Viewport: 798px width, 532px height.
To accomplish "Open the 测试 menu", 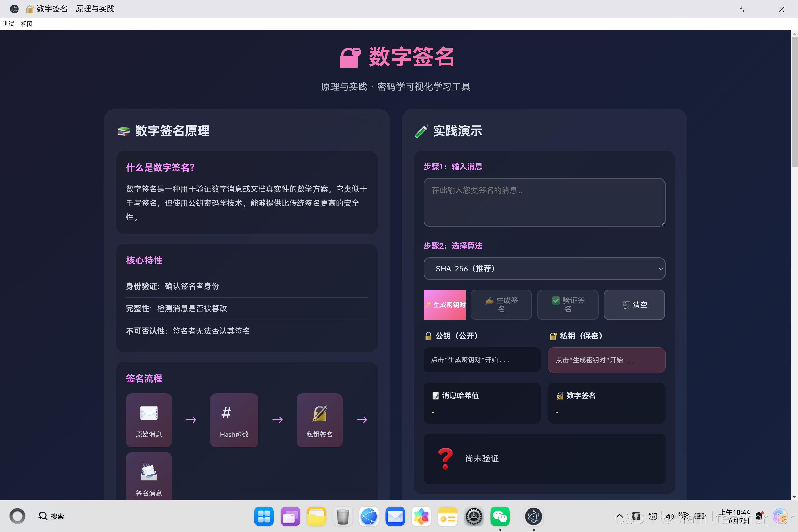I will coord(9,24).
